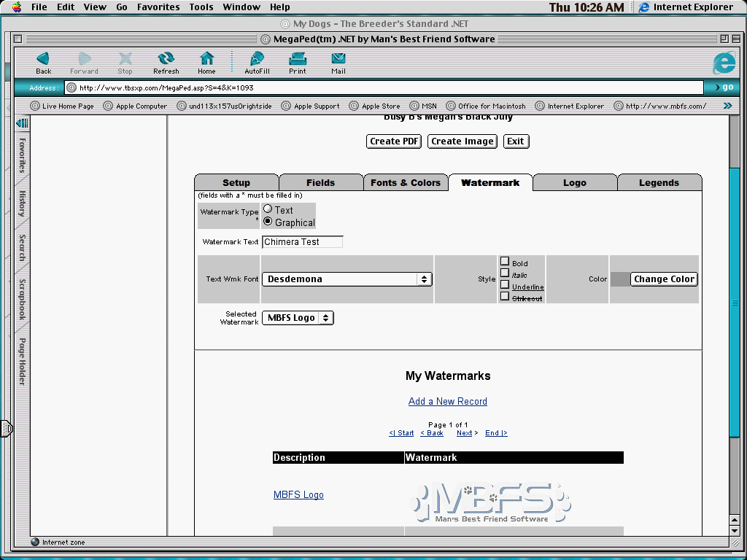Open the Desdemona font dropdown
This screenshot has height=560, width=747.
347,279
